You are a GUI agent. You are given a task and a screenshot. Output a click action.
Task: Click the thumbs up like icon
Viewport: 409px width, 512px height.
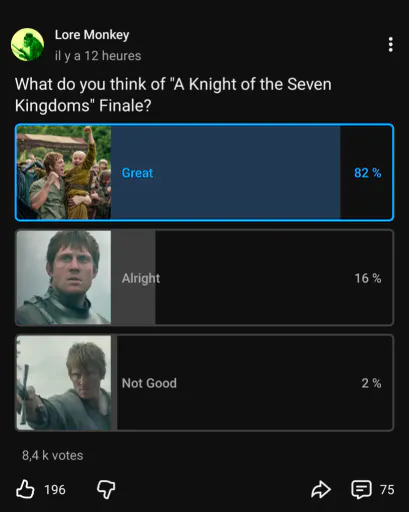(x=25, y=489)
